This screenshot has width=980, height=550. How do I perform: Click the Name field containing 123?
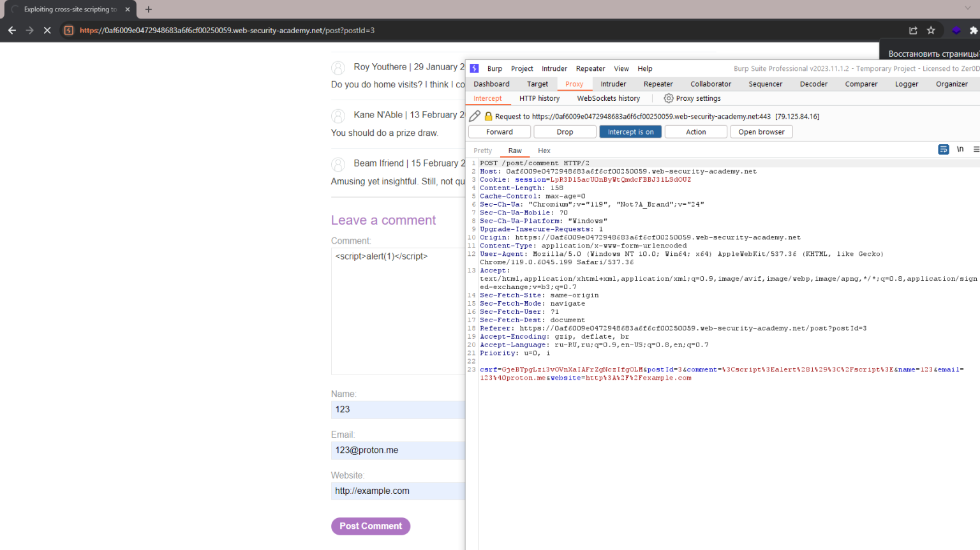[398, 410]
